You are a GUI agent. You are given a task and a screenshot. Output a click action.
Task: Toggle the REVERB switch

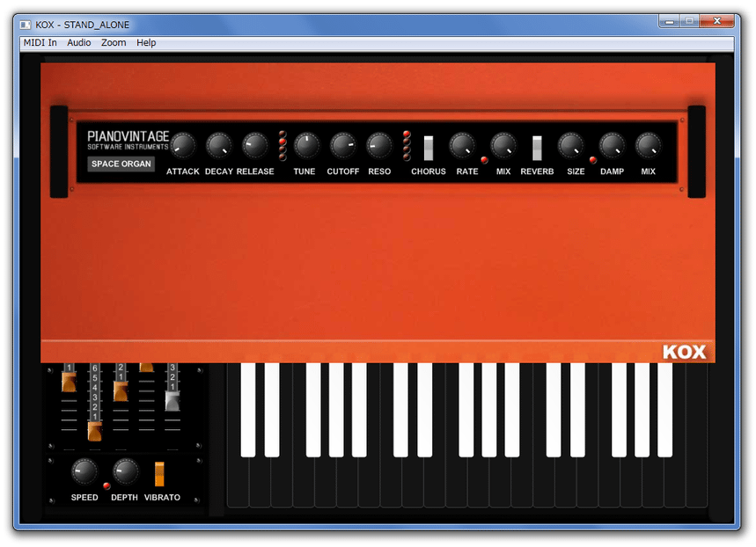[x=537, y=148]
